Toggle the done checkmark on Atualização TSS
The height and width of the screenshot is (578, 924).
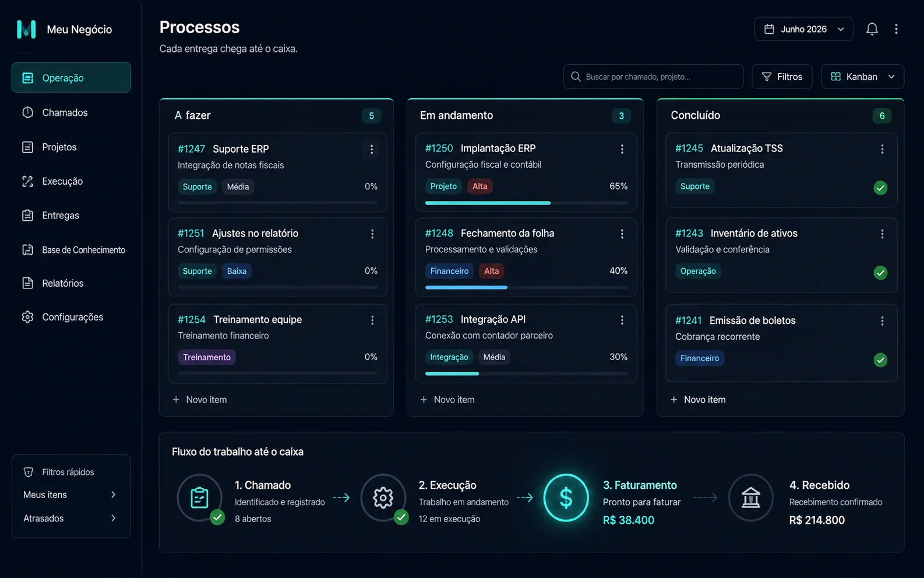880,188
